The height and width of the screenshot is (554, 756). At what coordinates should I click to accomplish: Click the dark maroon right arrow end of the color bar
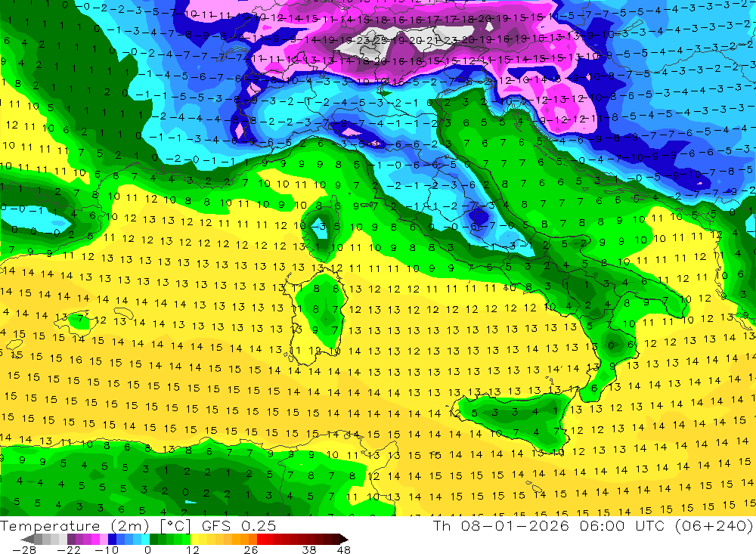[344, 539]
